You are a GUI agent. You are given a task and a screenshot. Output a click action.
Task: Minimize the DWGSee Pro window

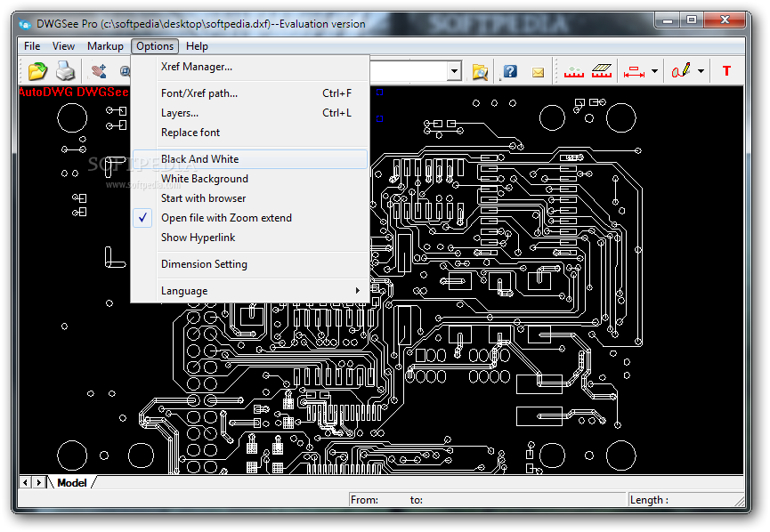click(x=668, y=20)
